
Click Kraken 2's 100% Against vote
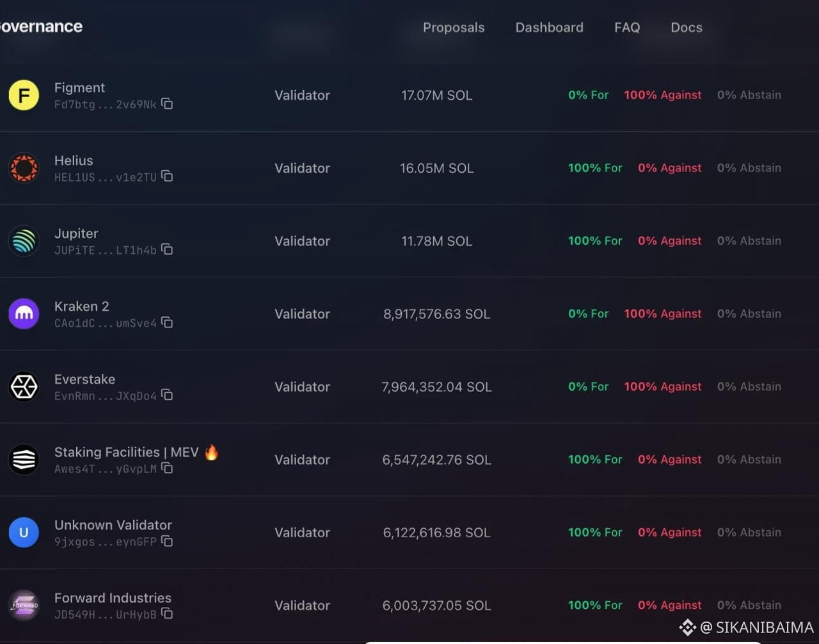[663, 314]
